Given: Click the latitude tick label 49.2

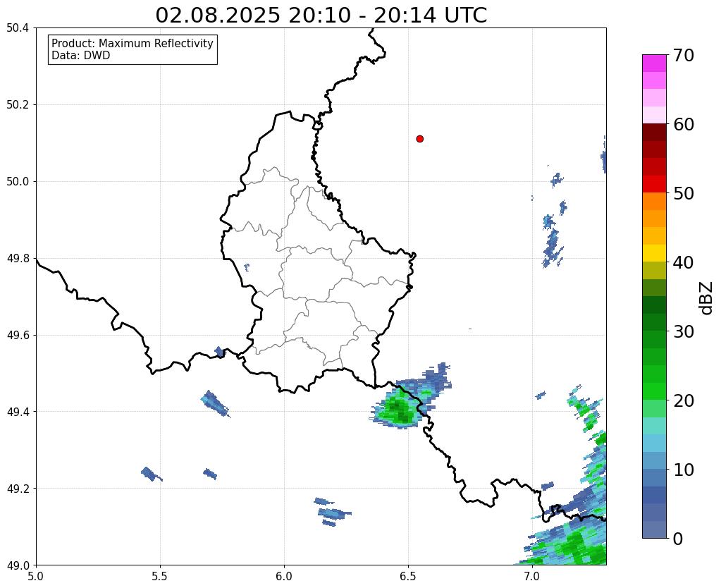Looking at the screenshot, I should (x=18, y=489).
